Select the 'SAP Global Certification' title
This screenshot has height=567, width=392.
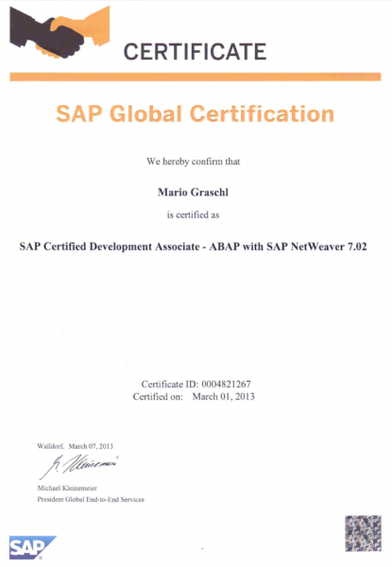[x=196, y=113]
